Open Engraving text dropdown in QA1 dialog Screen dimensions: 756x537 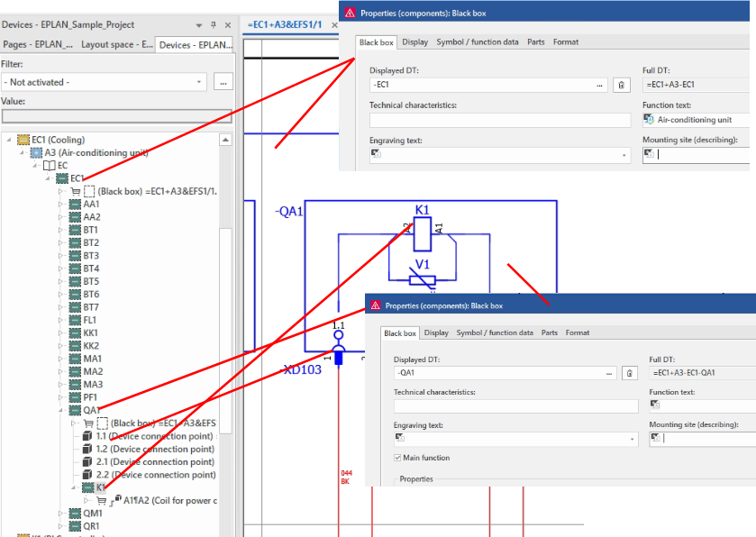[x=634, y=439]
